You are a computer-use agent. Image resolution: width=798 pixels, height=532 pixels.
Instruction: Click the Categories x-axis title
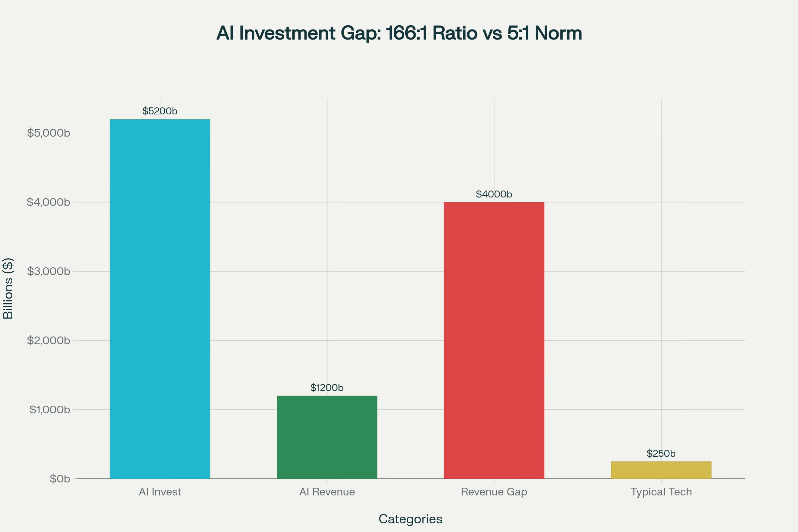410,519
